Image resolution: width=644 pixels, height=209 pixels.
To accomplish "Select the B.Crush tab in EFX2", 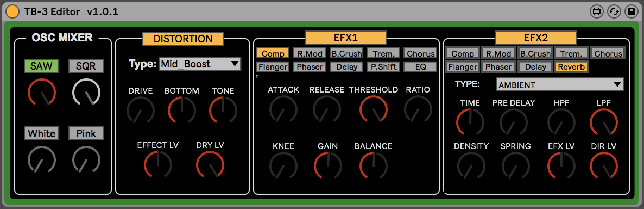I will point(535,53).
